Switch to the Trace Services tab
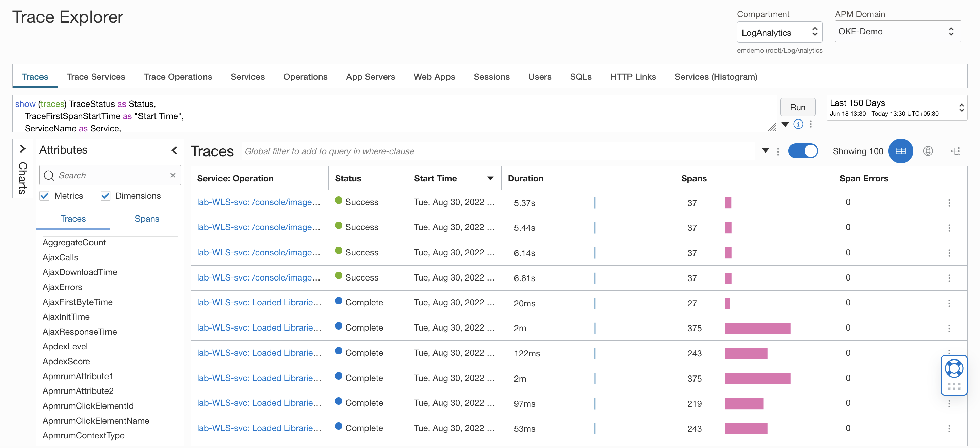The height and width of the screenshot is (448, 980). coord(96,77)
